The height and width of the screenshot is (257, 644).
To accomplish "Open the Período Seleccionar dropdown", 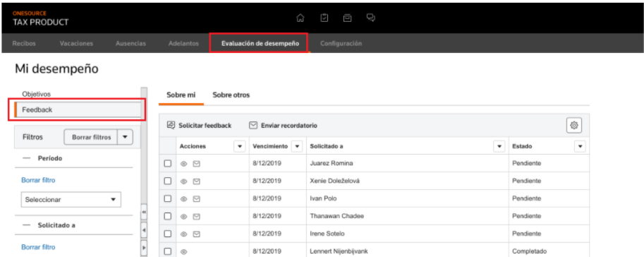I will point(71,199).
